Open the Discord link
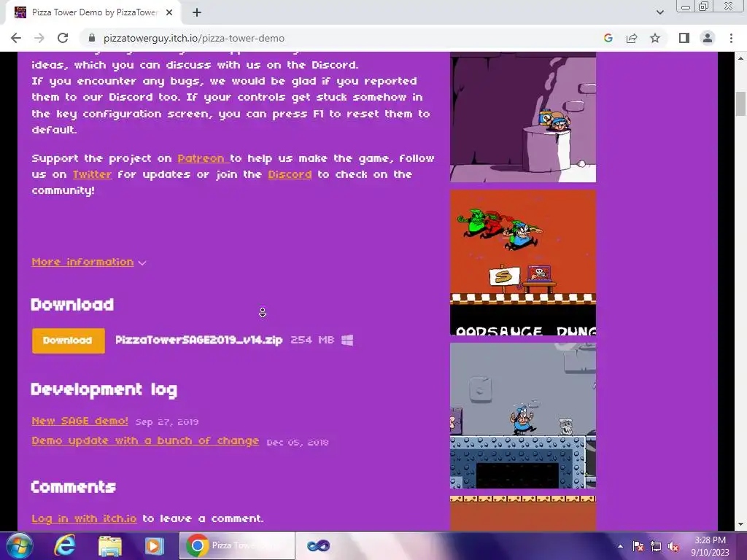 tap(290, 174)
